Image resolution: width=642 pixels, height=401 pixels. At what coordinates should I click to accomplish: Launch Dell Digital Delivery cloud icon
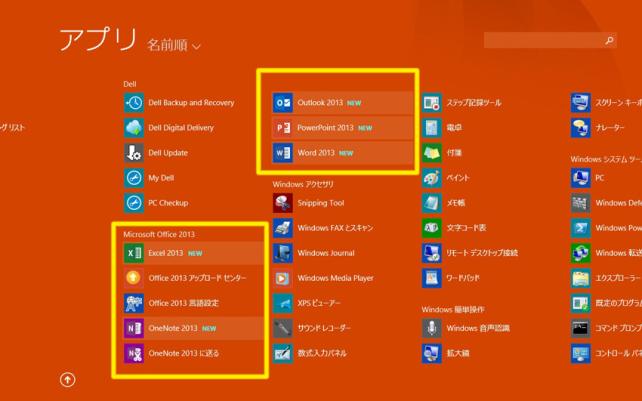tap(133, 127)
